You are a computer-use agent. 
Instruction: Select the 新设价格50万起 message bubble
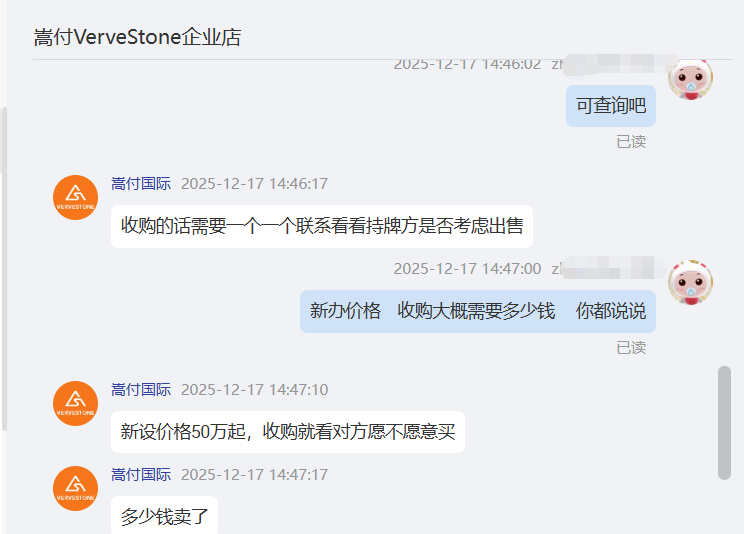[288, 432]
